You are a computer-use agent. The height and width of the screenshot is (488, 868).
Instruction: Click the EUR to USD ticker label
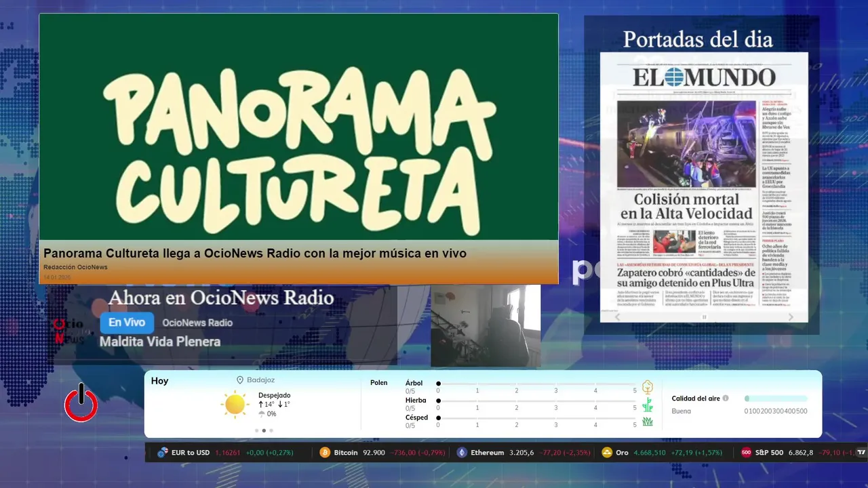pyautogui.click(x=191, y=453)
